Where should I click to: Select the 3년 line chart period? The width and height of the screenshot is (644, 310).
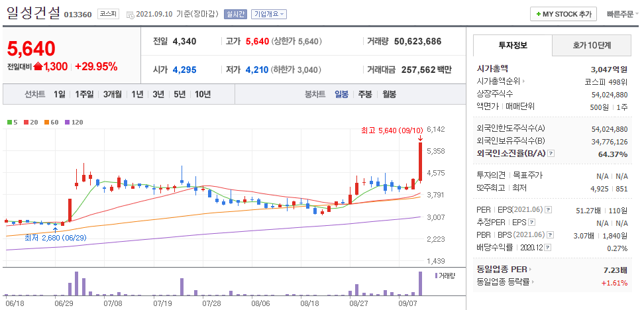[x=158, y=95]
